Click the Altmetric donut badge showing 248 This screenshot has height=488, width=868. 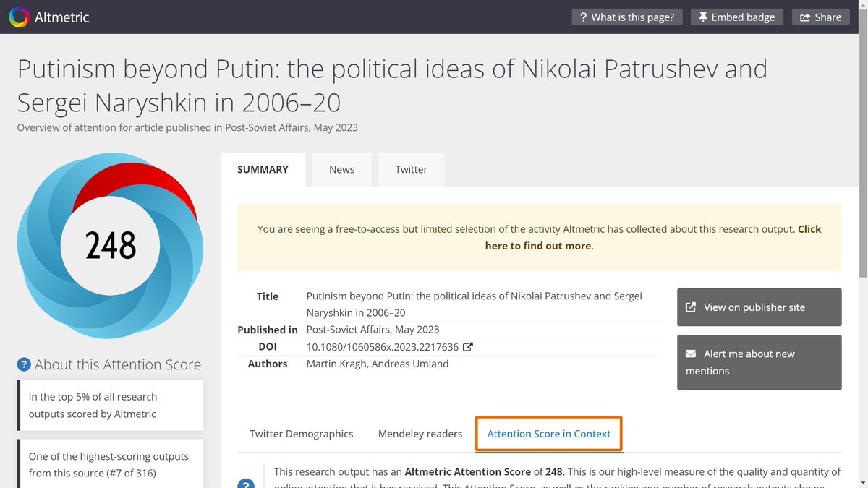coord(110,246)
